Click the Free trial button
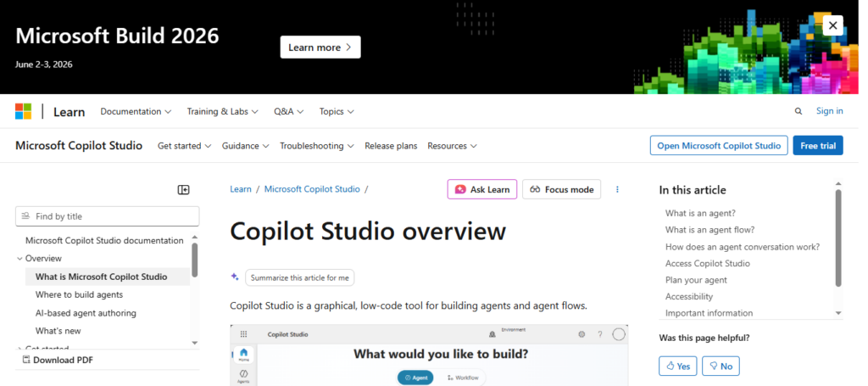This screenshot has height=386, width=868. point(818,145)
